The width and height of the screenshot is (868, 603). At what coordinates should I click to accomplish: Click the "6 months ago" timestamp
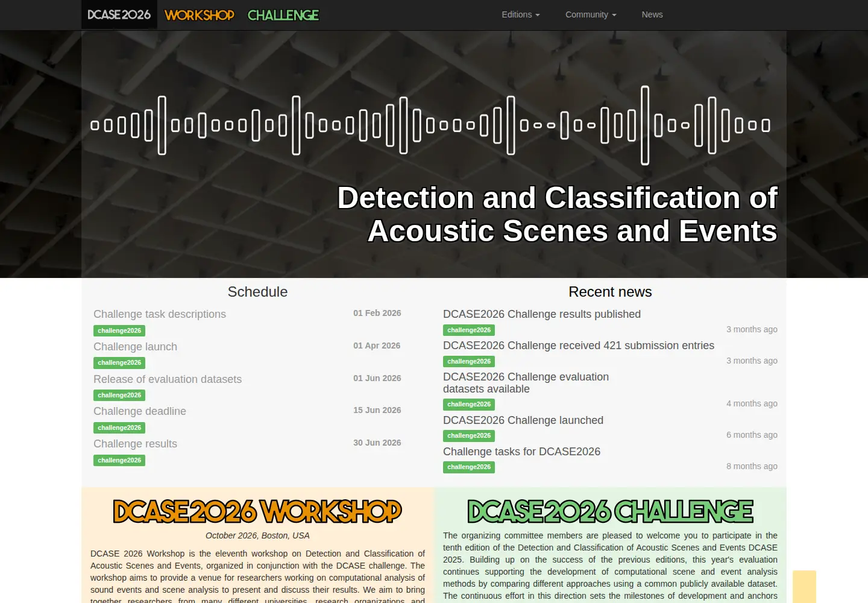(752, 435)
